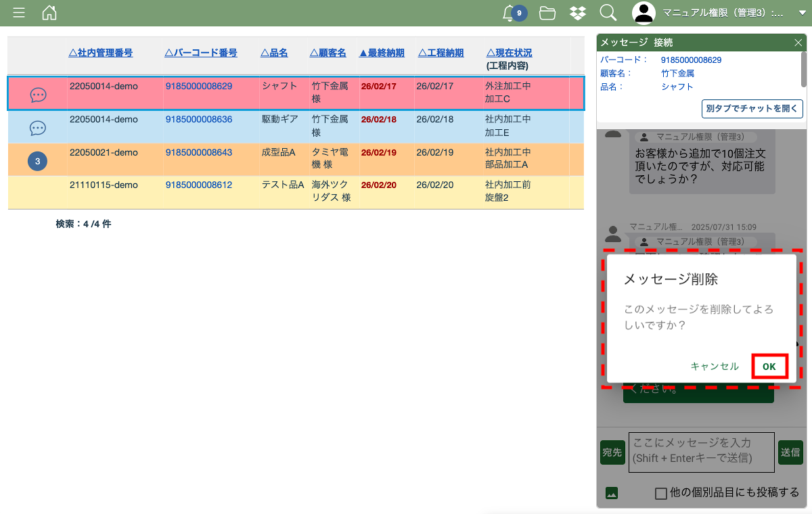Sort by 最終納期 column header
The width and height of the screenshot is (812, 514).
point(382,53)
